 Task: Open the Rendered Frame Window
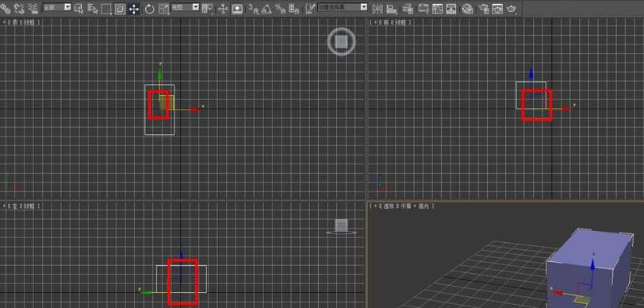point(497,9)
